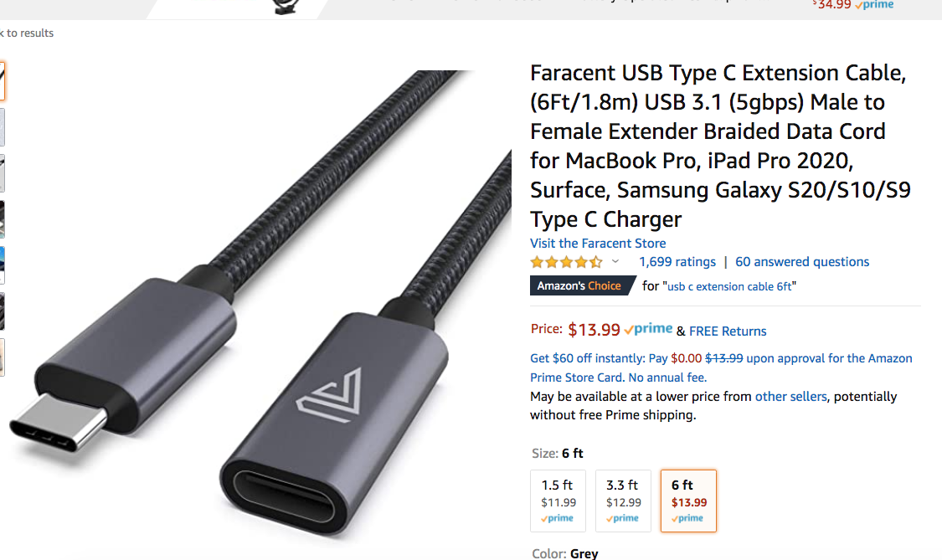Click the star rating icons
The width and height of the screenshot is (942, 560).
566,262
